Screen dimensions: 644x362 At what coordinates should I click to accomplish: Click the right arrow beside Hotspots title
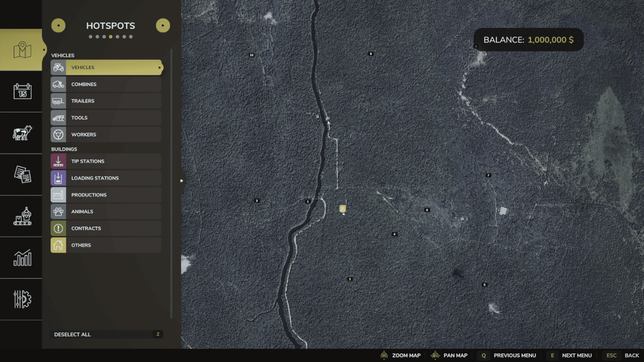tap(163, 25)
